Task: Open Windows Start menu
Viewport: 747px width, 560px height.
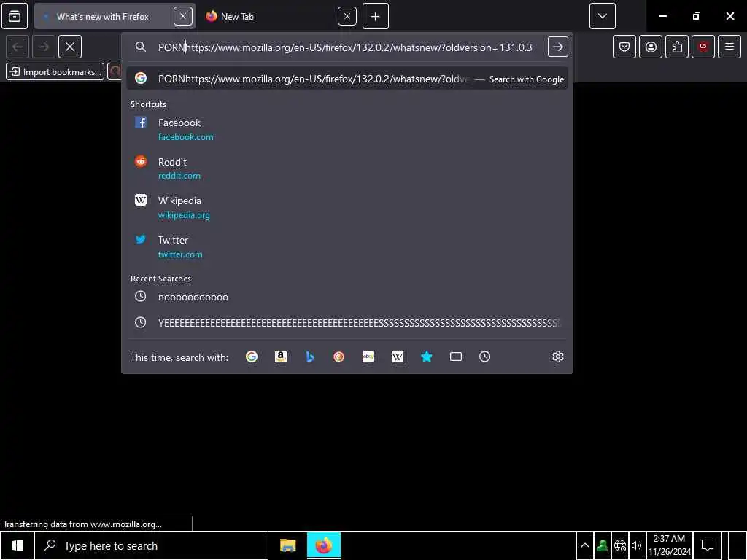Action: [18, 545]
